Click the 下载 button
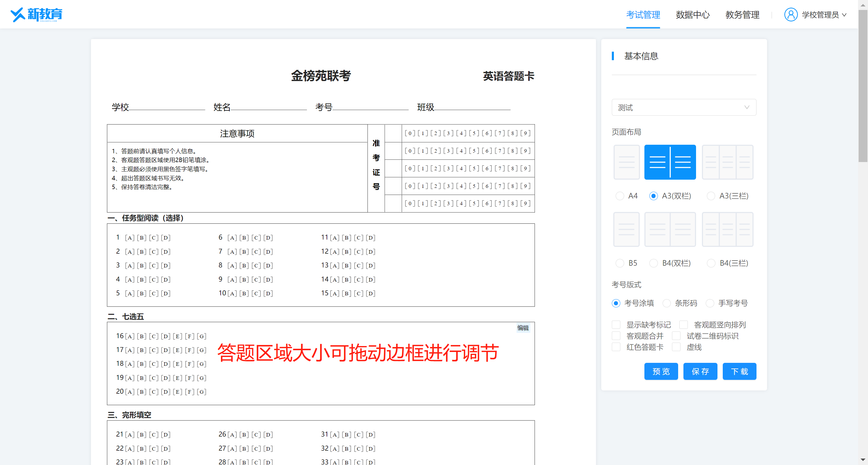868x465 pixels. [739, 372]
